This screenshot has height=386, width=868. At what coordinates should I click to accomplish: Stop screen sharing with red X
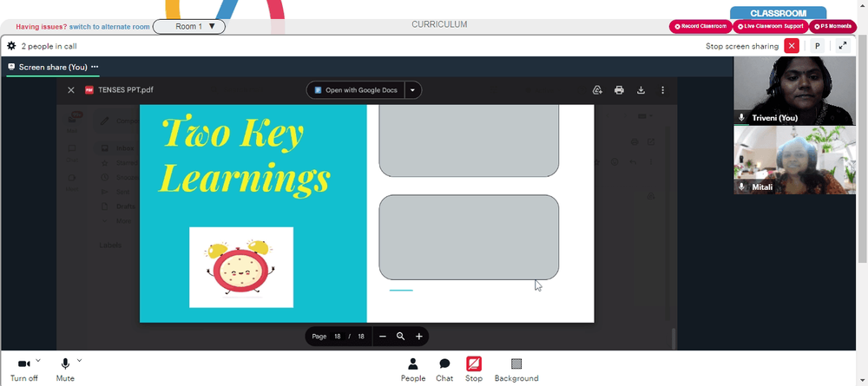pyautogui.click(x=792, y=46)
